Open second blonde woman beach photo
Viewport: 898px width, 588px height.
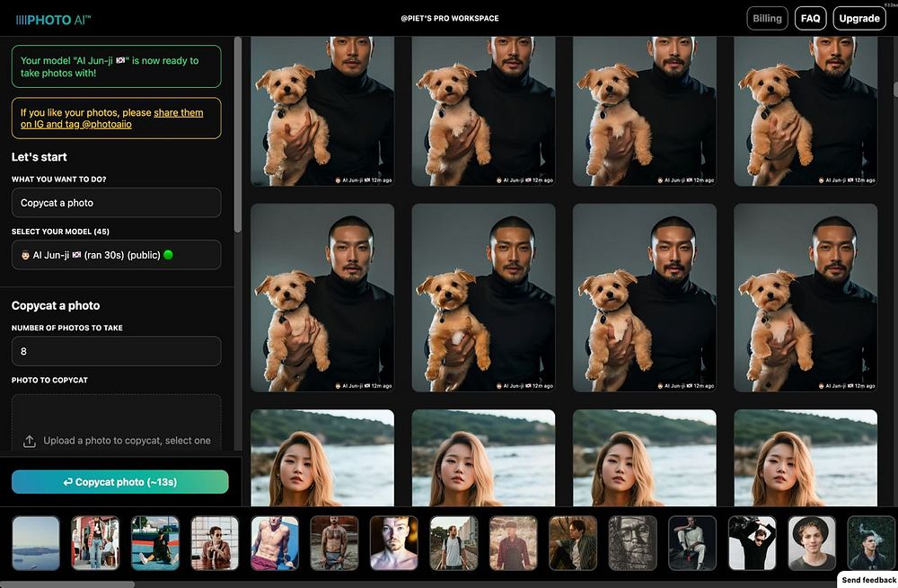tap(483, 458)
